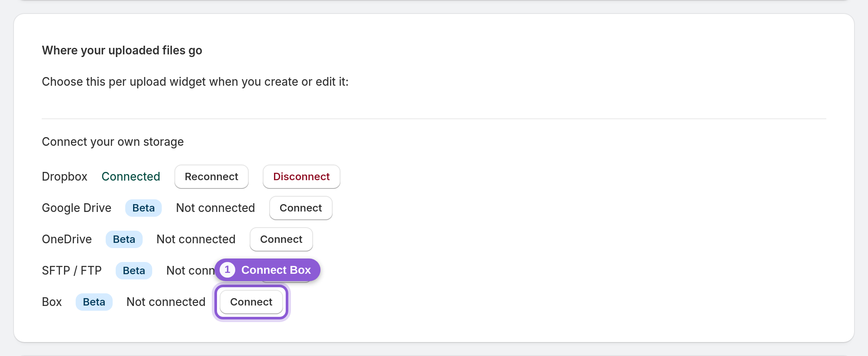Click the 'Connect your own storage' subheading
868x356 pixels.
(113, 142)
